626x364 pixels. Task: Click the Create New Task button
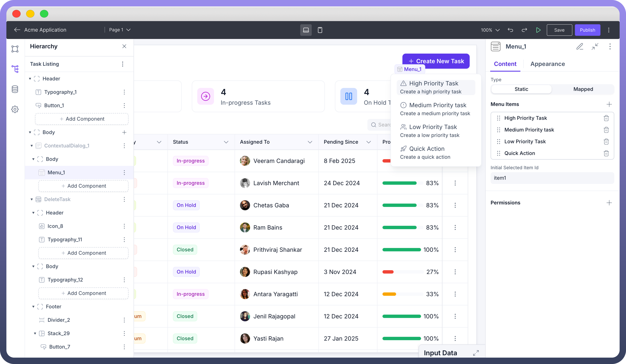pos(436,61)
